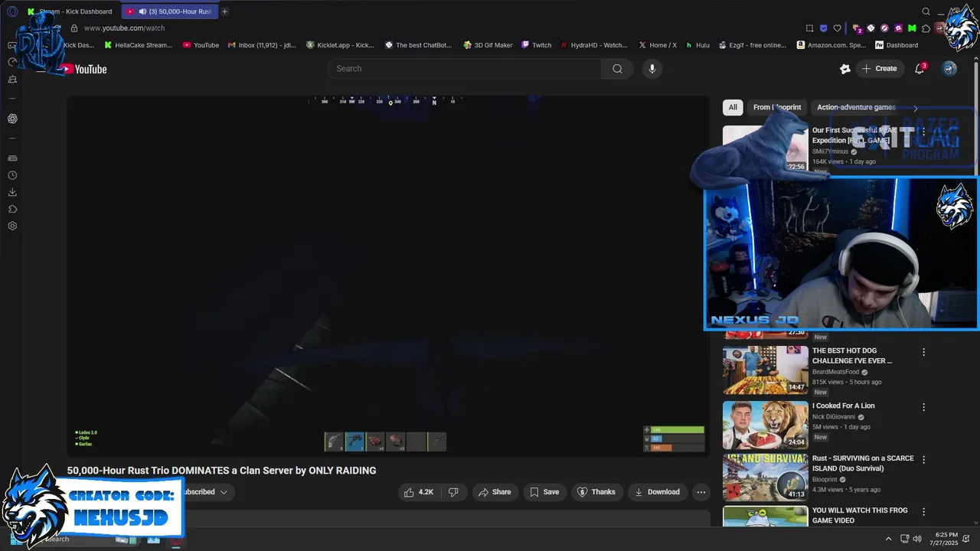Open the Twitch bookmark
Image resolution: width=980 pixels, height=551 pixels.
(x=536, y=45)
